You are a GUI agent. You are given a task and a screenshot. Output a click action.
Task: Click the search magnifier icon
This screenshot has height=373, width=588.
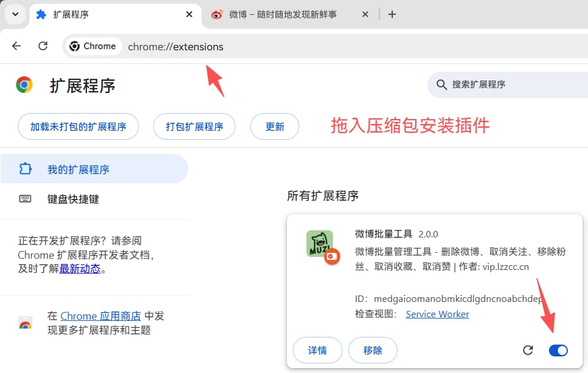[x=441, y=85]
